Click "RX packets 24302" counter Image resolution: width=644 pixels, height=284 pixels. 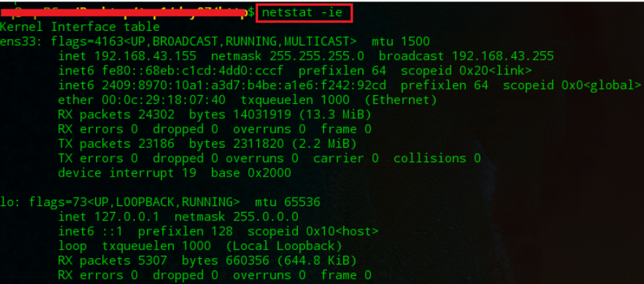[x=116, y=115]
